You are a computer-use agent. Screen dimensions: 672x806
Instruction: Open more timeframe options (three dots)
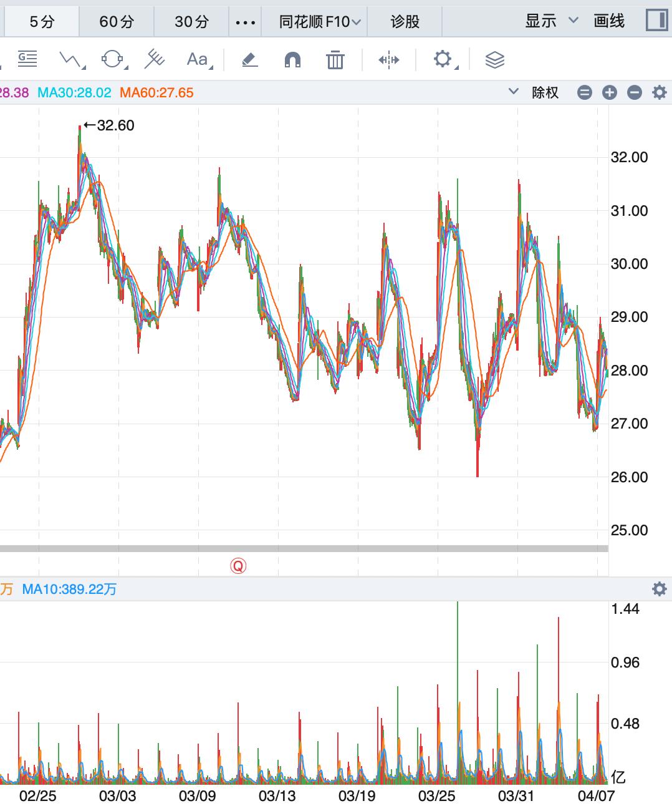pos(246,22)
